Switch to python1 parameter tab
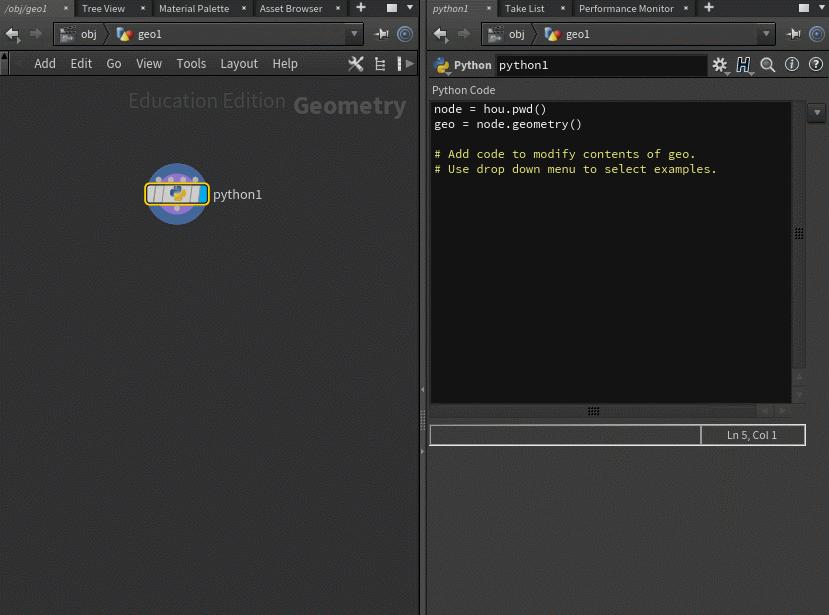This screenshot has height=615, width=829. pyautogui.click(x=450, y=8)
